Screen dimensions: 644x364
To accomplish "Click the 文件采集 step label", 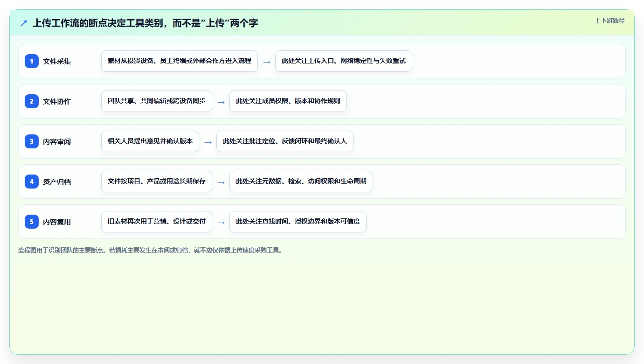I will coord(57,61).
